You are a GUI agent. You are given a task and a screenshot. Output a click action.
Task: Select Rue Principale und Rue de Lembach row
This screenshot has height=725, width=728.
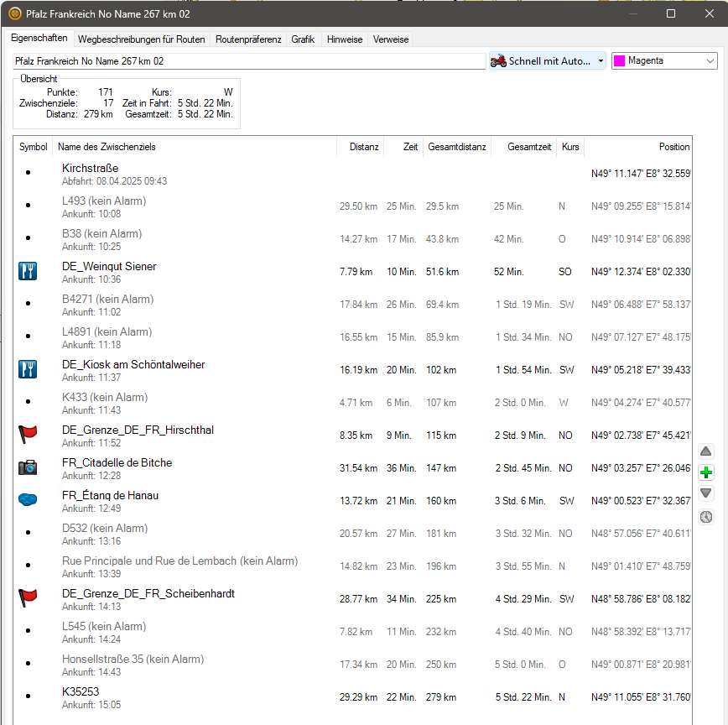pyautogui.click(x=352, y=566)
